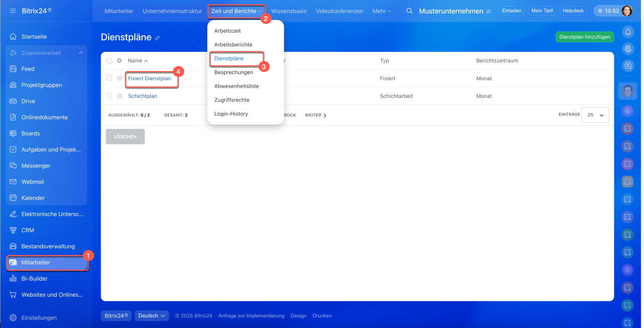The width and height of the screenshot is (644, 328).
Task: Open the Deutsch language dropdown
Action: coord(151,316)
